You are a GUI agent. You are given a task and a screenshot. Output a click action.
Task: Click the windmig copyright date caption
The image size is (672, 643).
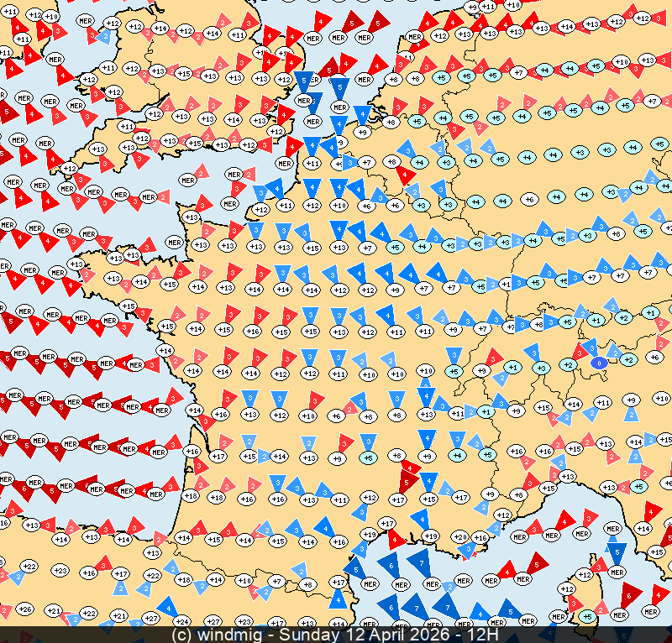tap(335, 635)
